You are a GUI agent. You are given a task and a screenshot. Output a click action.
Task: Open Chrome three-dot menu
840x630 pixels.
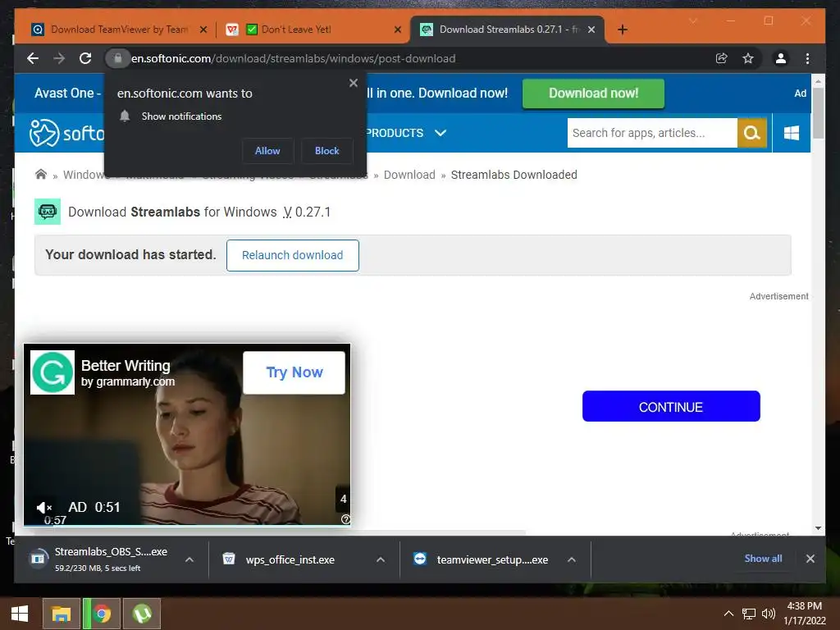coord(807,58)
